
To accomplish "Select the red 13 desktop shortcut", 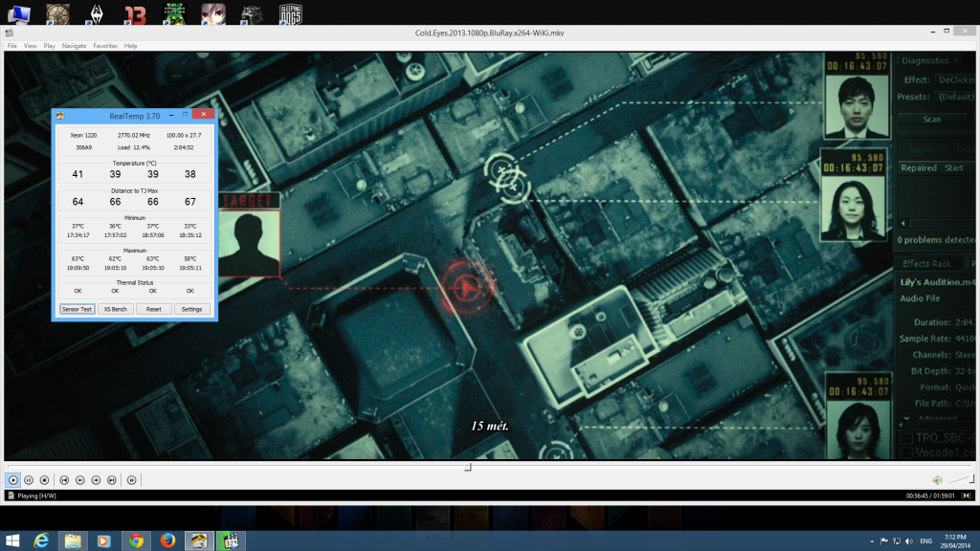I will point(135,13).
